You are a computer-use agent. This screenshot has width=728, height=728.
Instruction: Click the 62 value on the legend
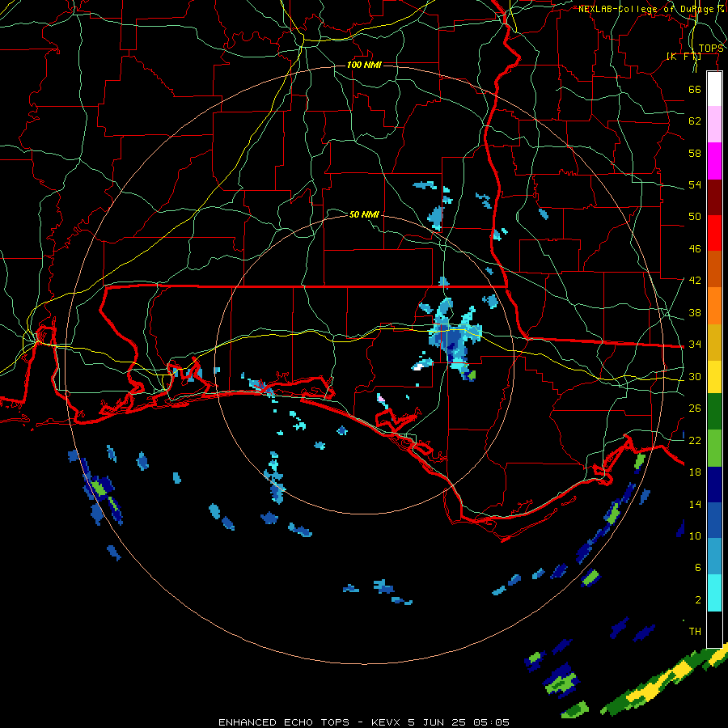point(695,121)
